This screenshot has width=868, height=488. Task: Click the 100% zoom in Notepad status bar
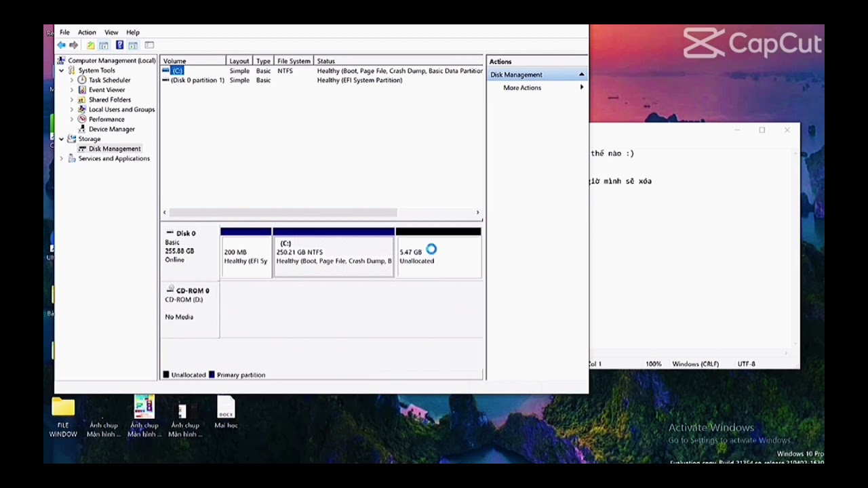(x=653, y=364)
